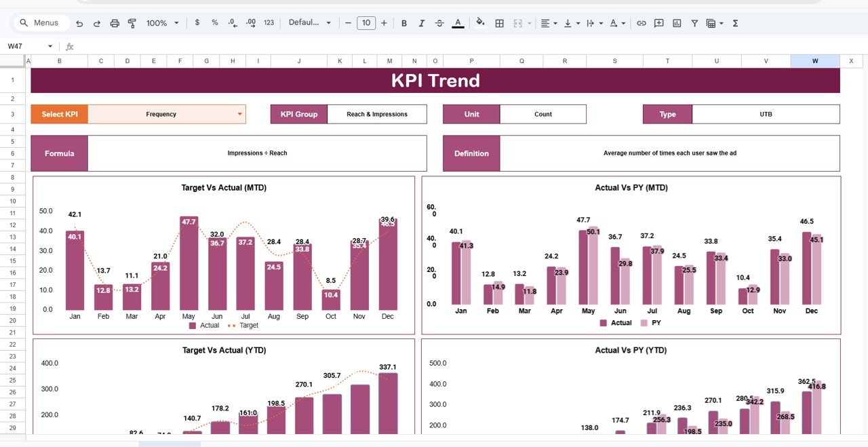
Task: Click the Increase decimal places button
Action: (x=250, y=22)
